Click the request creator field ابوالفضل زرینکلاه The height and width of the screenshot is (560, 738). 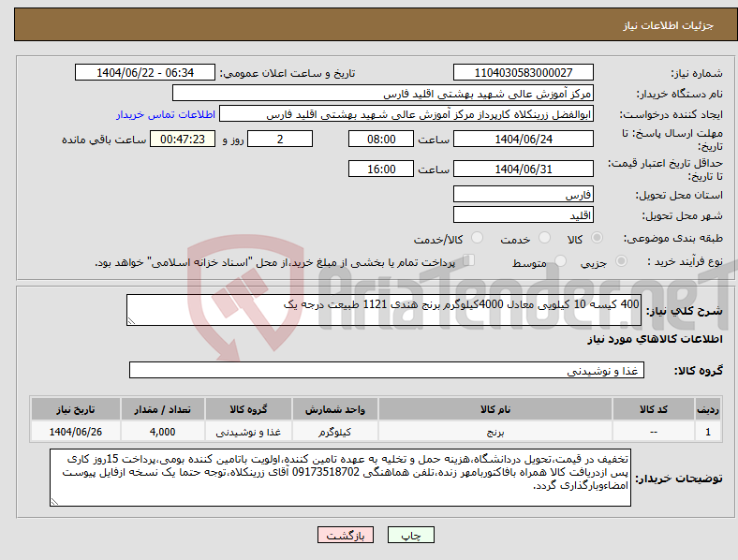tap(406, 114)
